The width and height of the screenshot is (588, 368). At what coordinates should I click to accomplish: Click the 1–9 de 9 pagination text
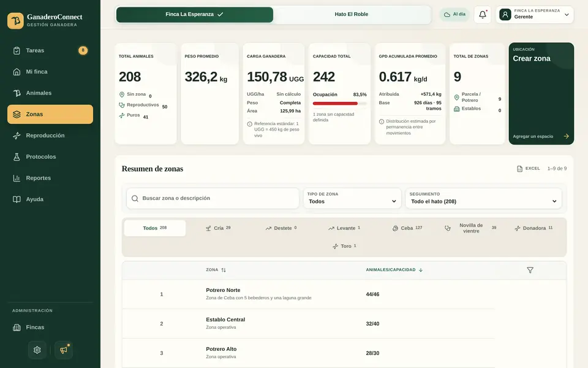pos(557,169)
